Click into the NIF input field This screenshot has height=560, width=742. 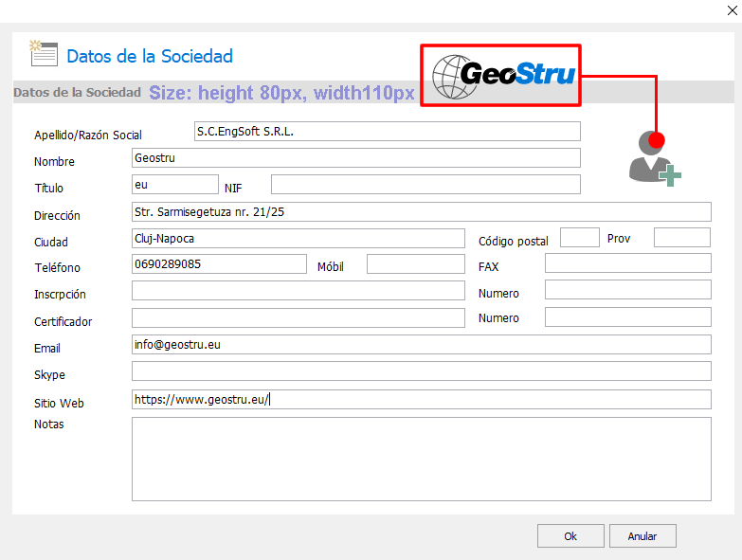coord(425,185)
